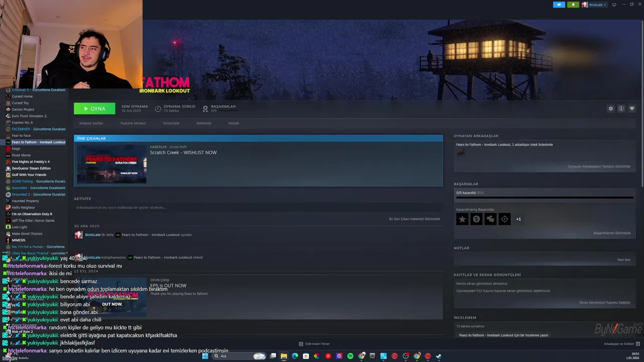Open the Friends and Chat icon
Image resolution: width=644 pixels, height=362 pixels.
click(x=638, y=344)
